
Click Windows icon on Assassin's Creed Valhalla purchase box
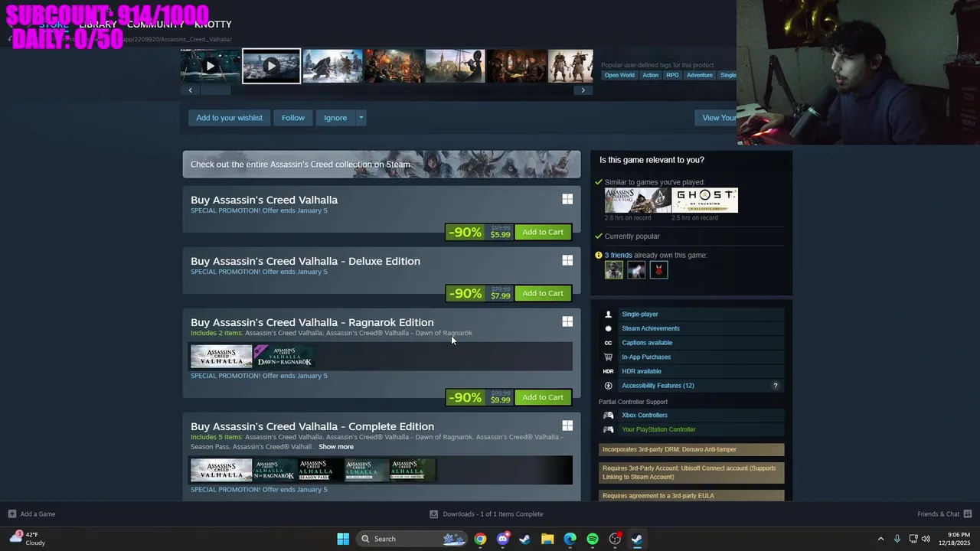567,199
